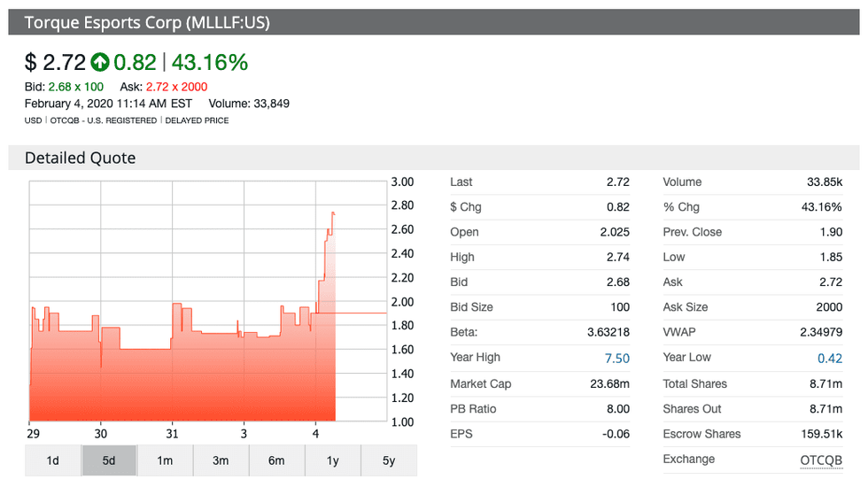This screenshot has height=487, width=868.
Task: Switch chart to 1y range
Action: click(x=332, y=460)
